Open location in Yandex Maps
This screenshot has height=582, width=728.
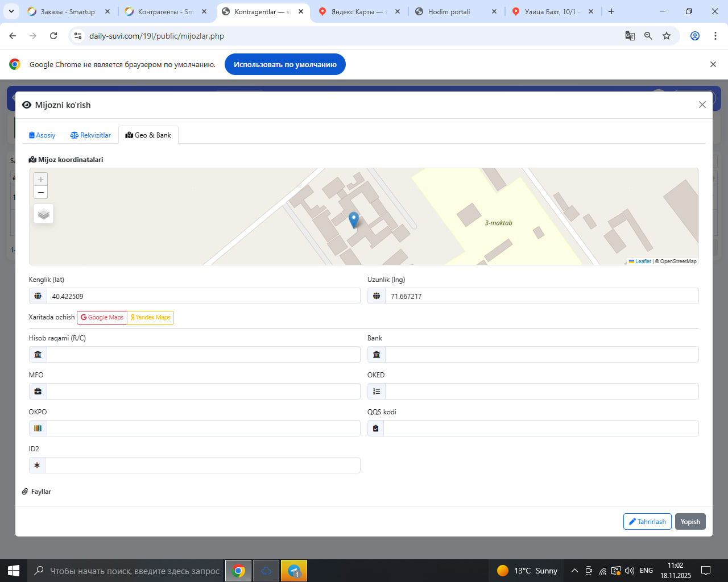[x=151, y=317]
